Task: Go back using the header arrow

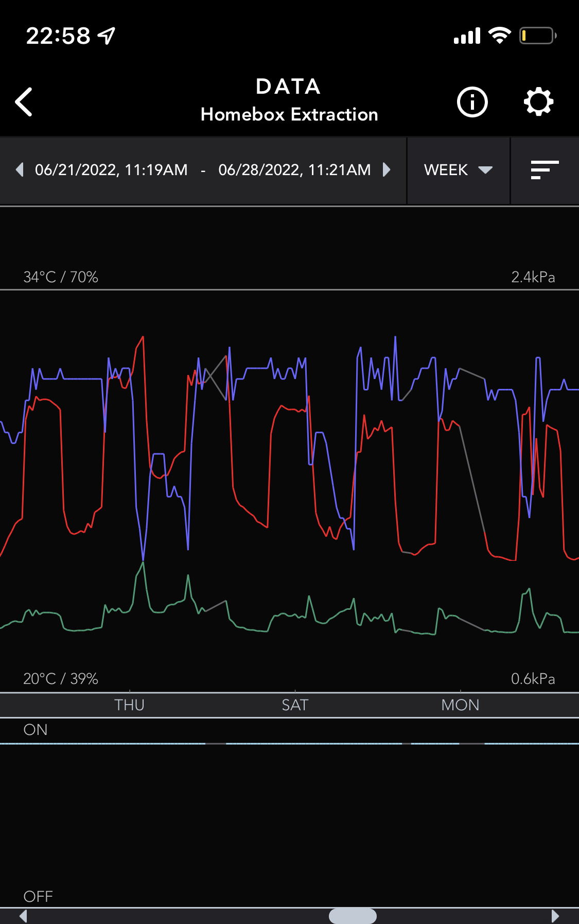Action: [24, 101]
